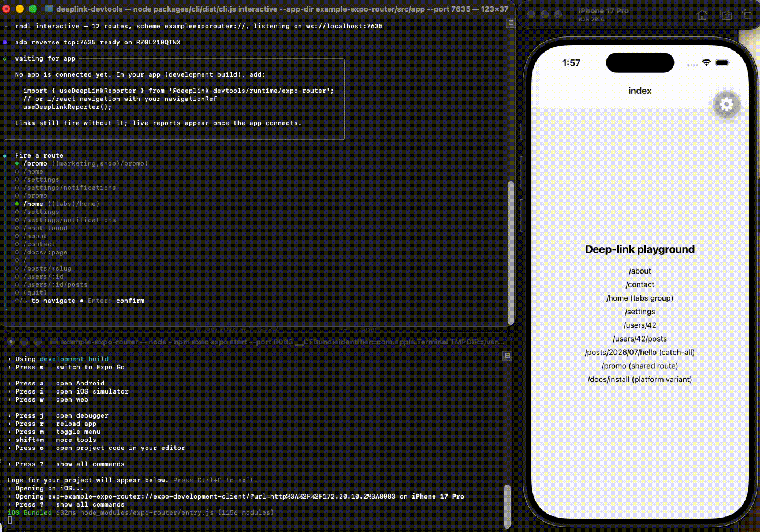Open the /docs/install (platform variant) link
This screenshot has width=760, height=532.
click(640, 380)
